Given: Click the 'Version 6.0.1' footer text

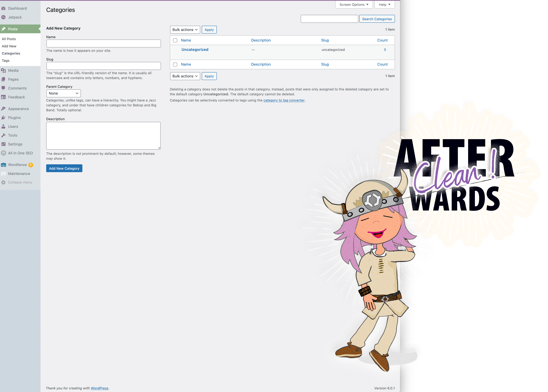Looking at the screenshot, I should tap(384, 388).
